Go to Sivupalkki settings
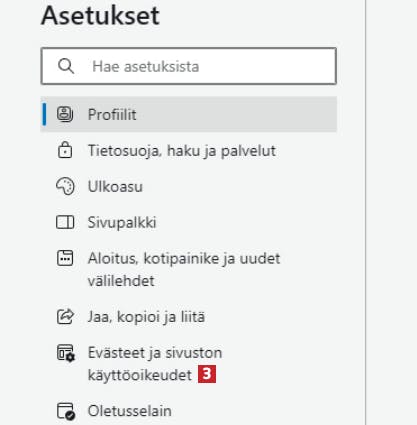 coord(189,222)
